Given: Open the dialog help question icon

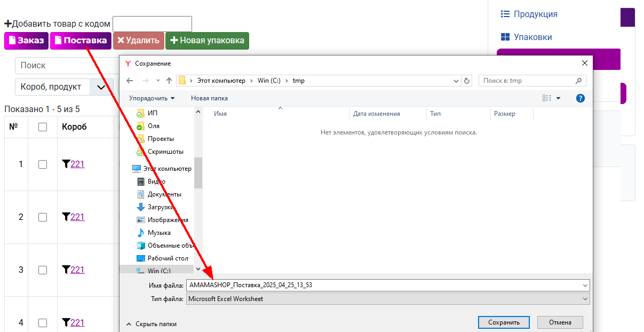Looking at the screenshot, I should point(581,98).
